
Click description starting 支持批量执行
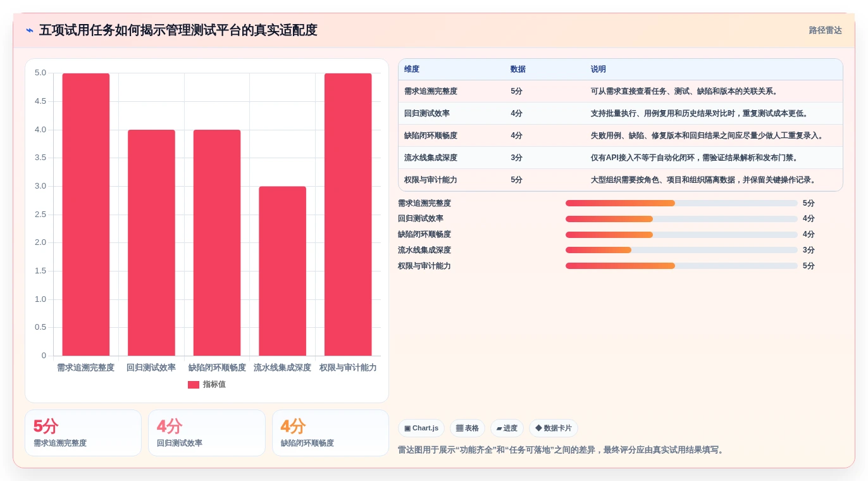(700, 113)
